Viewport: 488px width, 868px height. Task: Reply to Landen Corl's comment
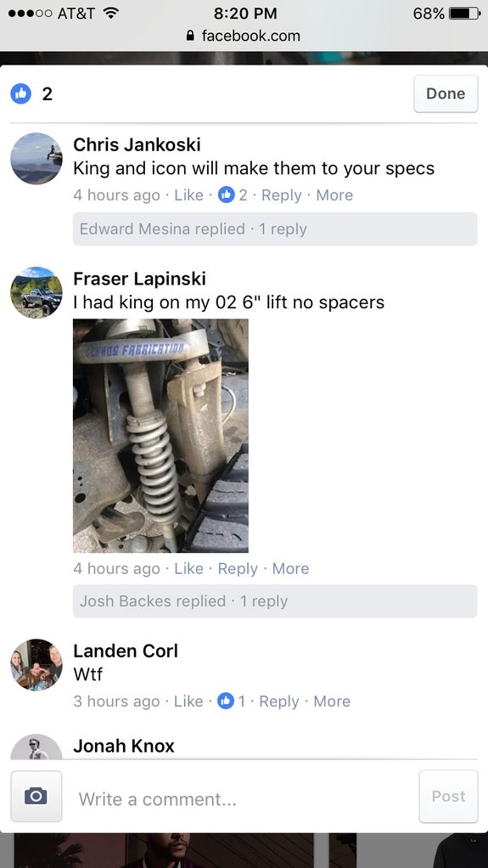point(279,701)
